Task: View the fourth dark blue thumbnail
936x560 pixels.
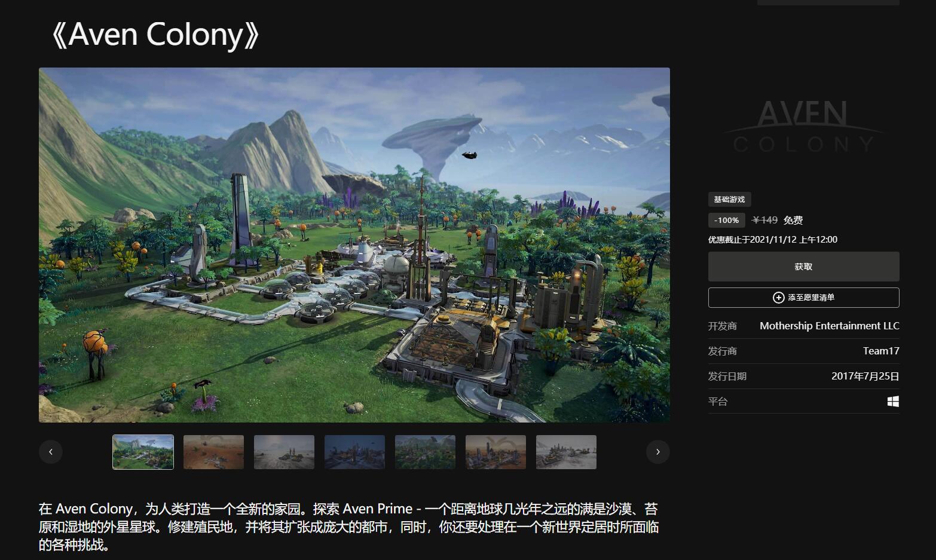Action: click(x=354, y=452)
